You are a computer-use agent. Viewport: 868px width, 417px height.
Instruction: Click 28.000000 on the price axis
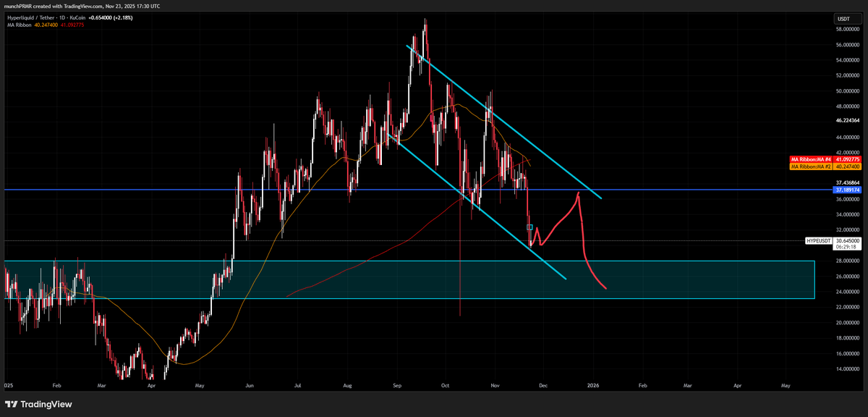coord(847,261)
